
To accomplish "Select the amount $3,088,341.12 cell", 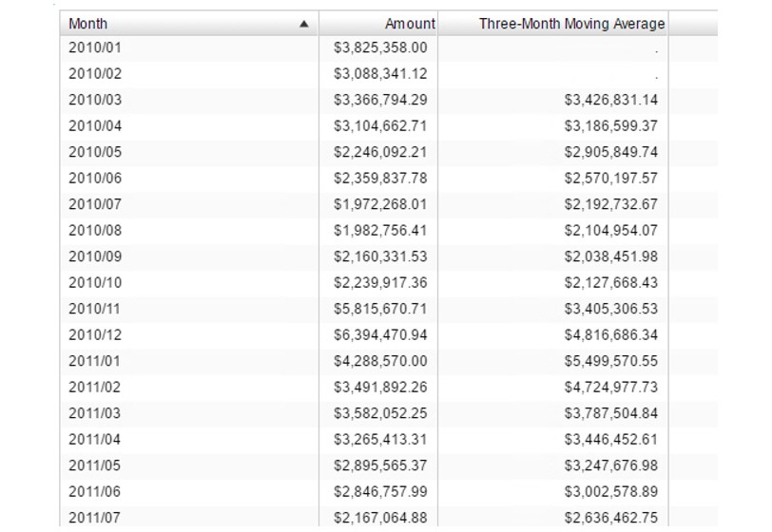I will click(380, 73).
